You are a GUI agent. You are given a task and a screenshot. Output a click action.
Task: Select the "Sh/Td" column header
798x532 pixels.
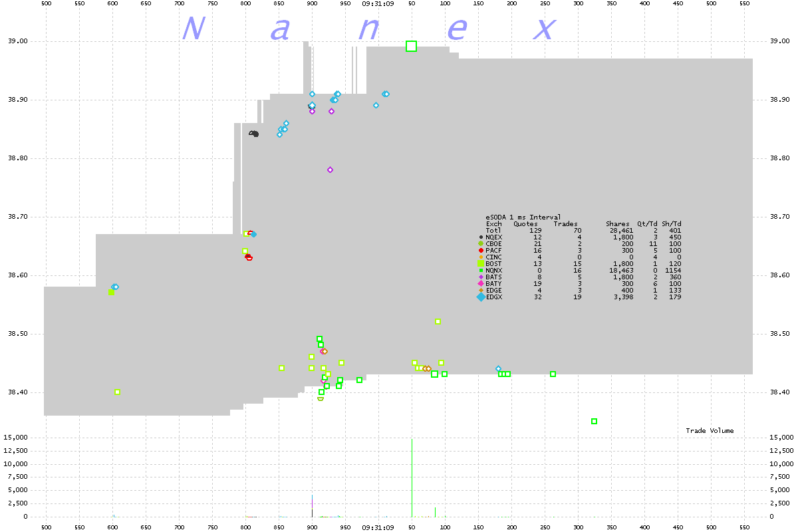(672, 223)
